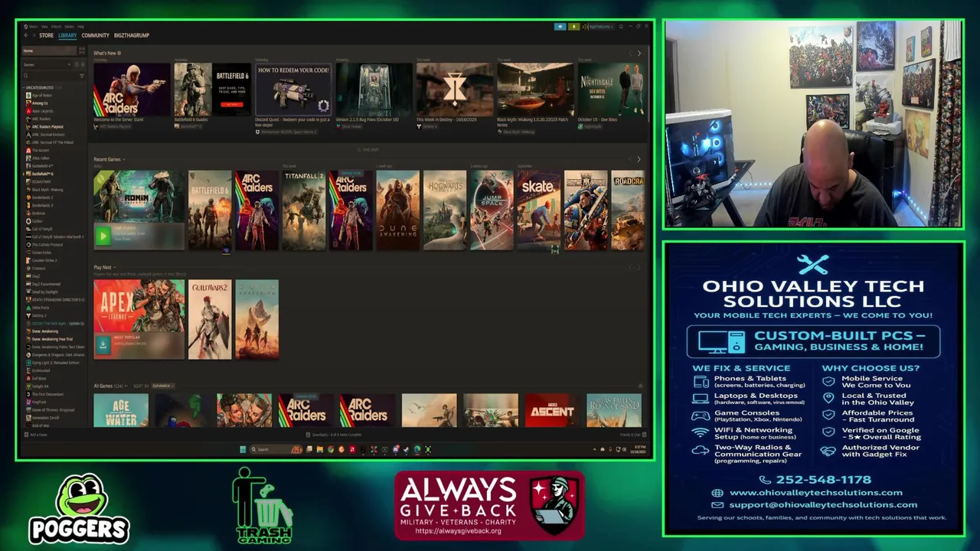Click the Windows taskbar Search box
Viewport: 980px width, 551px height.
[276, 449]
